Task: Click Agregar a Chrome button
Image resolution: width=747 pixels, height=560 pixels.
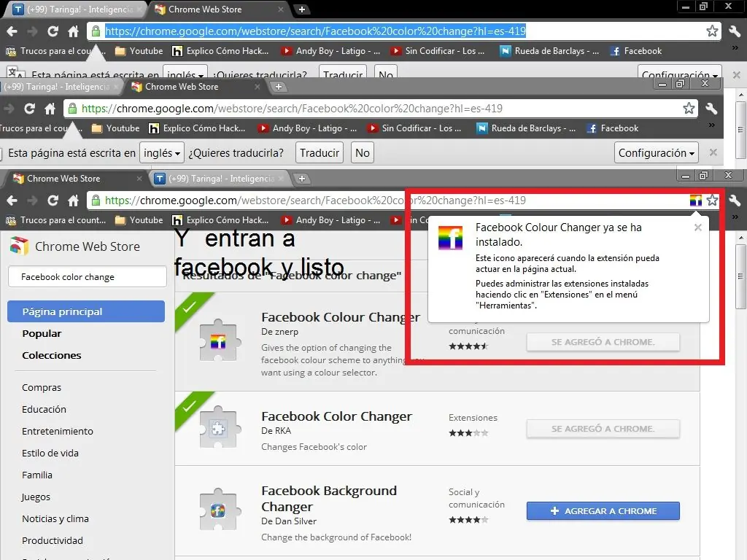Action: [603, 511]
